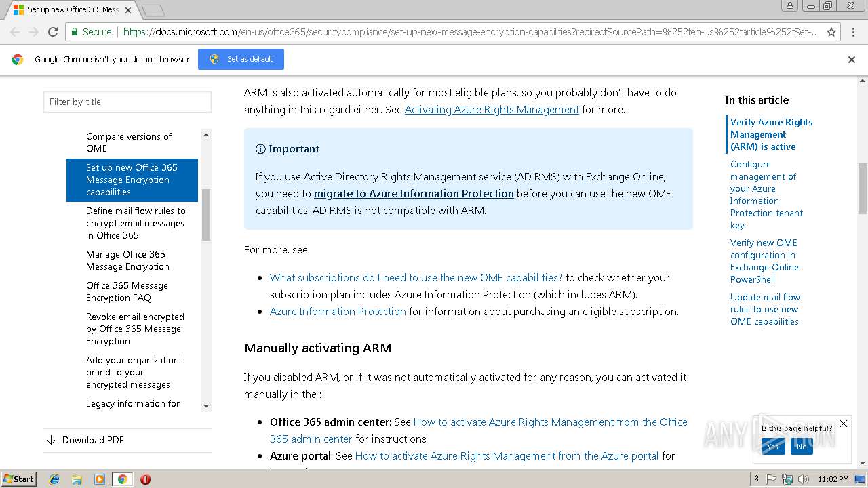Click the Secure padlock icon
This screenshot has width=868, height=488.
75,32
